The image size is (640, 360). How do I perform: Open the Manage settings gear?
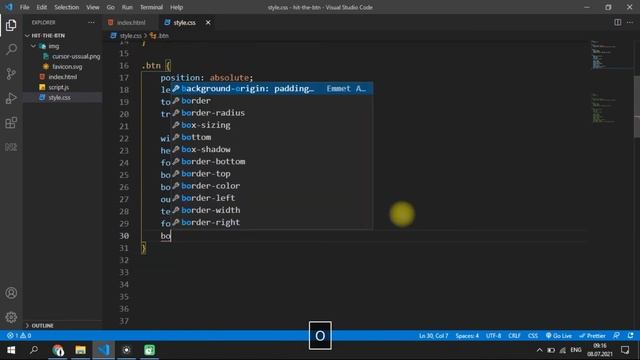coord(11,317)
